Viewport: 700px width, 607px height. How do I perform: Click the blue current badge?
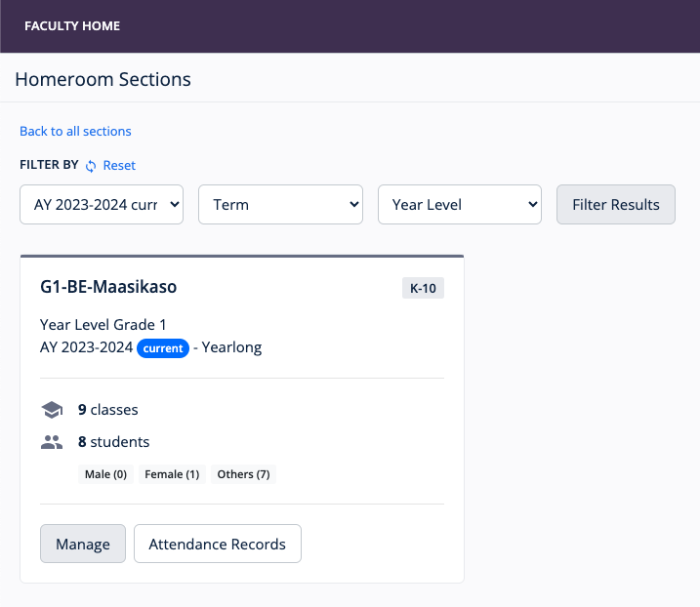(162, 348)
